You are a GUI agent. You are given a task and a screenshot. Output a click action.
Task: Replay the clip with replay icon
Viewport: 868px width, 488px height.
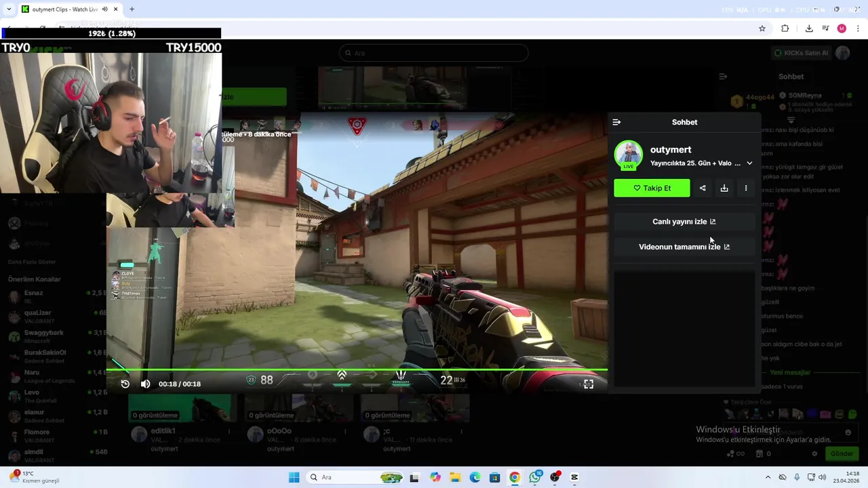pyautogui.click(x=125, y=384)
